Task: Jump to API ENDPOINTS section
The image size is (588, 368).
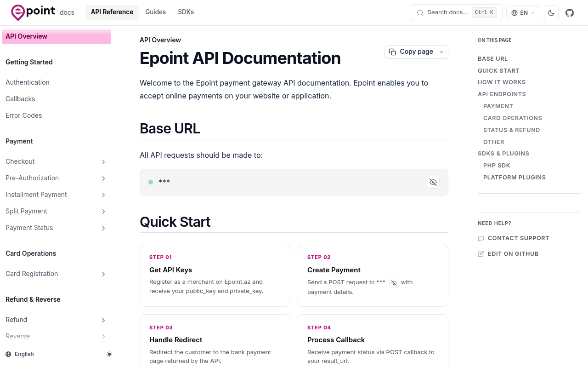Action: point(502,94)
